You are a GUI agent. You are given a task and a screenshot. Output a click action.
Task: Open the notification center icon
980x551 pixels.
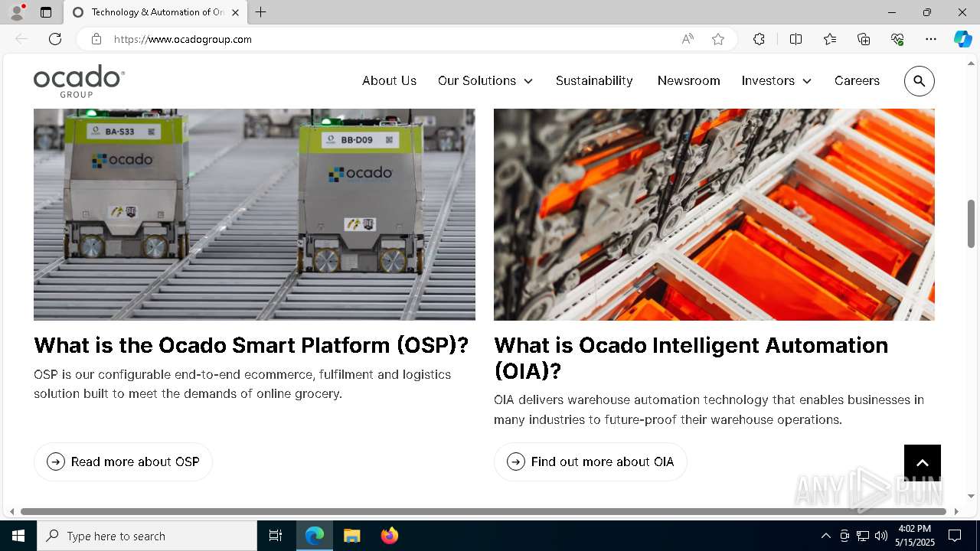click(x=955, y=536)
